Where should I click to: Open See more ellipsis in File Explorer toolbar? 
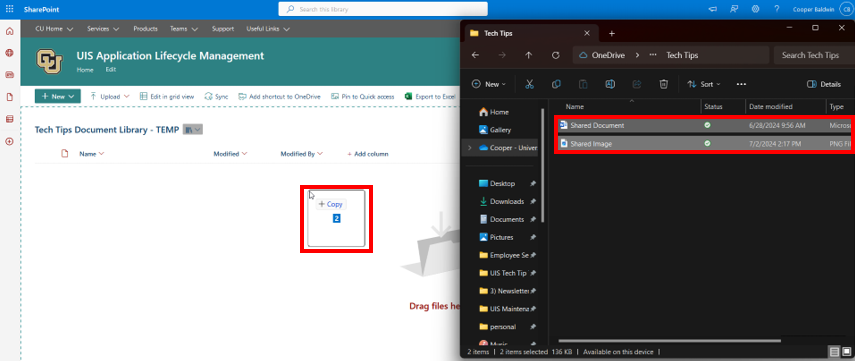pos(741,84)
